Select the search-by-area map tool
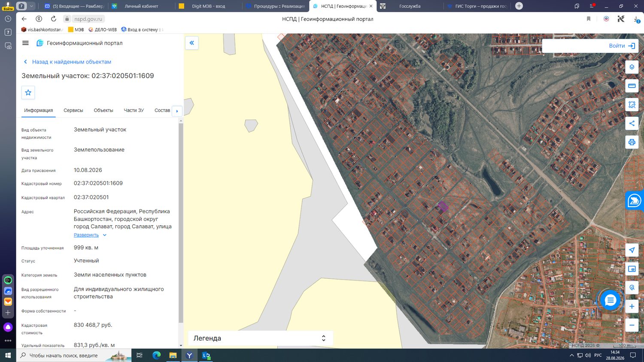644x362 pixels. (632, 105)
